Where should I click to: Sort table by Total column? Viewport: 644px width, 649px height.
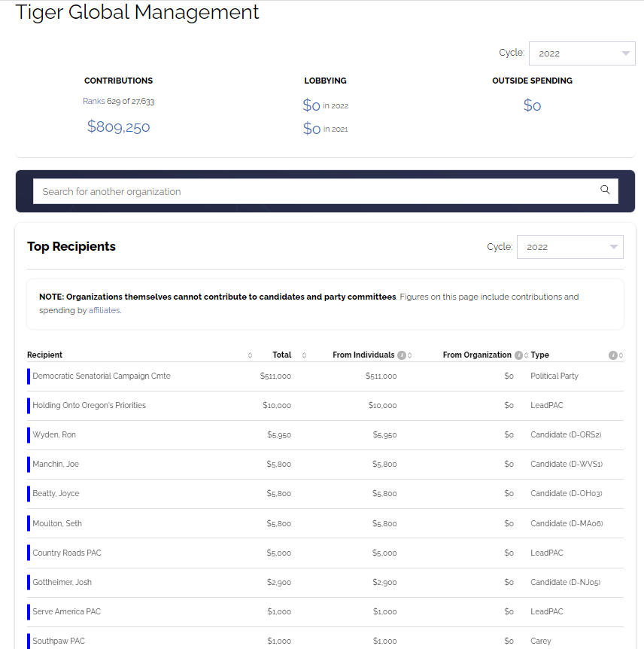(x=304, y=355)
